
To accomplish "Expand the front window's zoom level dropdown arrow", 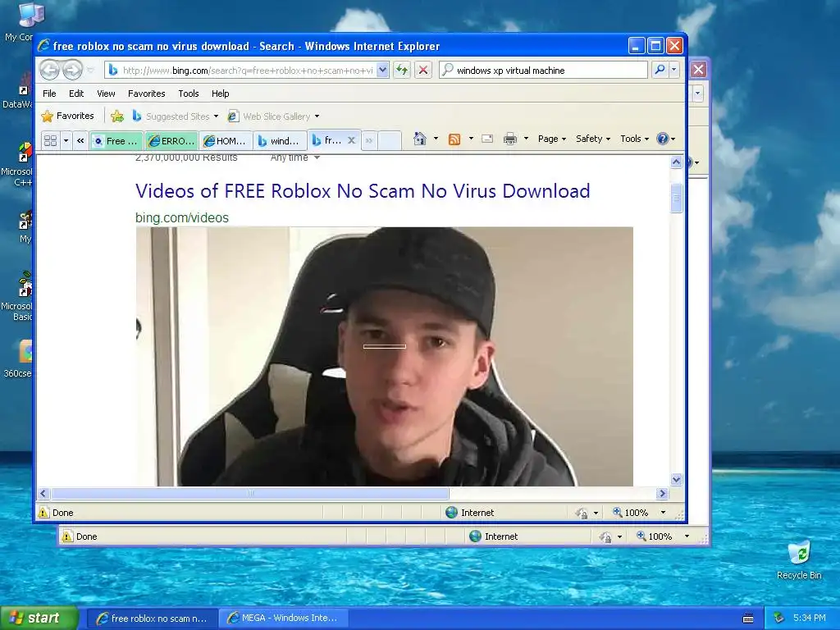I will click(663, 513).
